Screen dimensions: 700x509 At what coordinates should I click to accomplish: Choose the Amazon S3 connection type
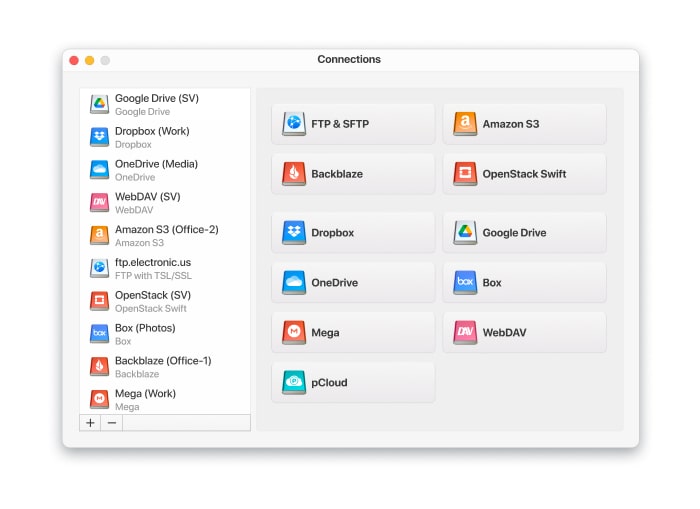coord(525,124)
